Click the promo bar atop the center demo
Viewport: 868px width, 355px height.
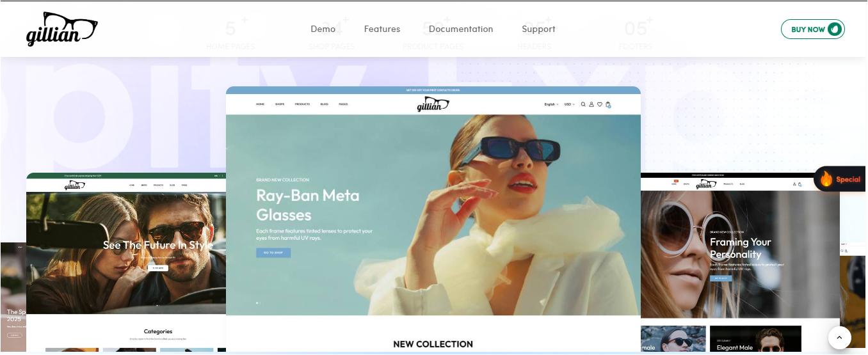433,90
